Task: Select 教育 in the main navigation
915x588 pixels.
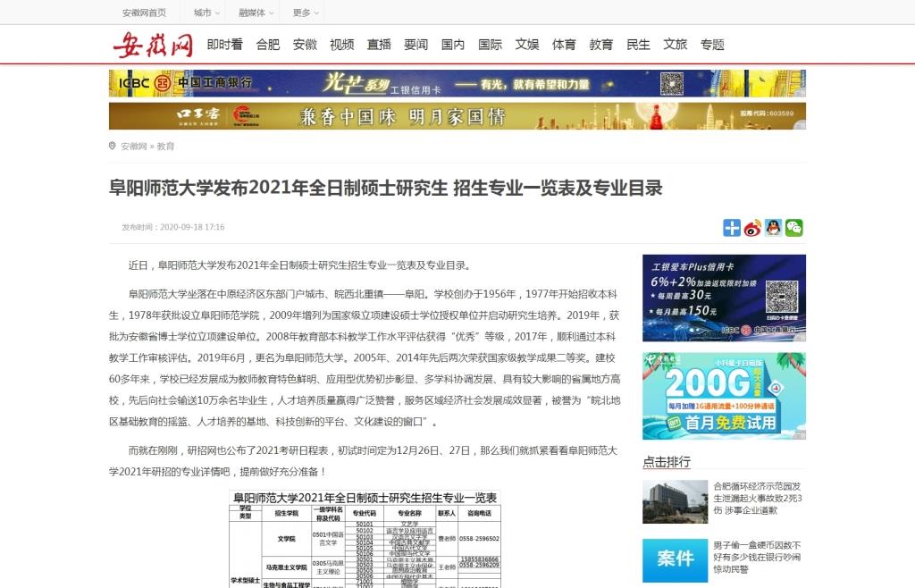Action: point(600,45)
